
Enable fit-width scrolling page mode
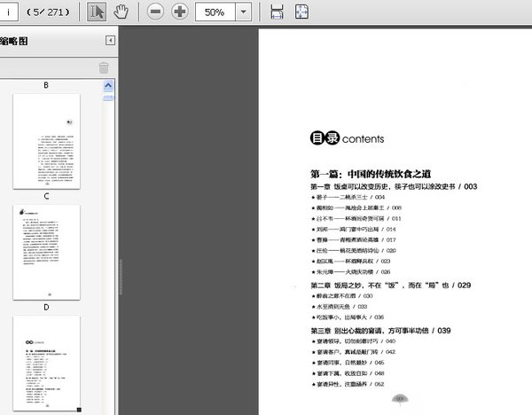coord(277,12)
